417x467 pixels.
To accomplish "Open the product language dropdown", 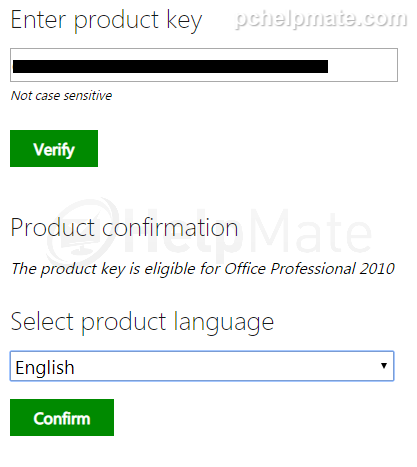I will pos(202,366).
